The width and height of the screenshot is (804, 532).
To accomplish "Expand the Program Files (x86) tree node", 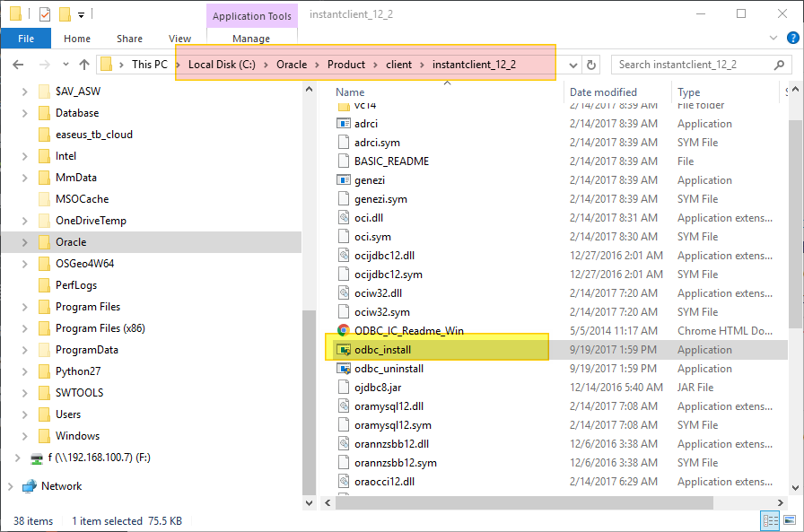I will (24, 328).
